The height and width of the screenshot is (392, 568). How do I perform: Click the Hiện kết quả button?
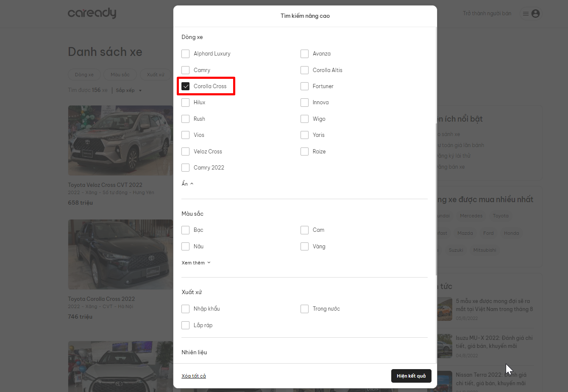pyautogui.click(x=411, y=376)
